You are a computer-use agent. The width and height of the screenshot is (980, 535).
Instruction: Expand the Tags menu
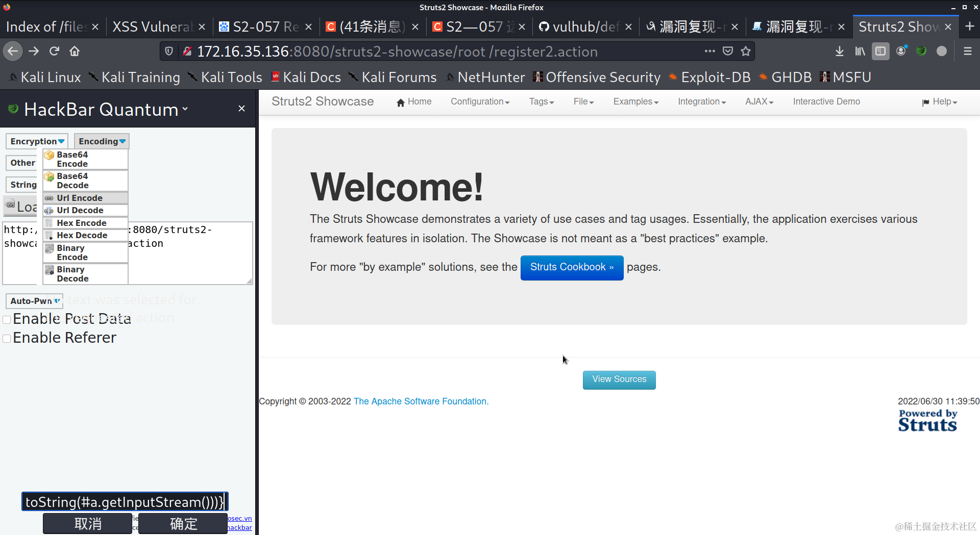[x=541, y=101]
